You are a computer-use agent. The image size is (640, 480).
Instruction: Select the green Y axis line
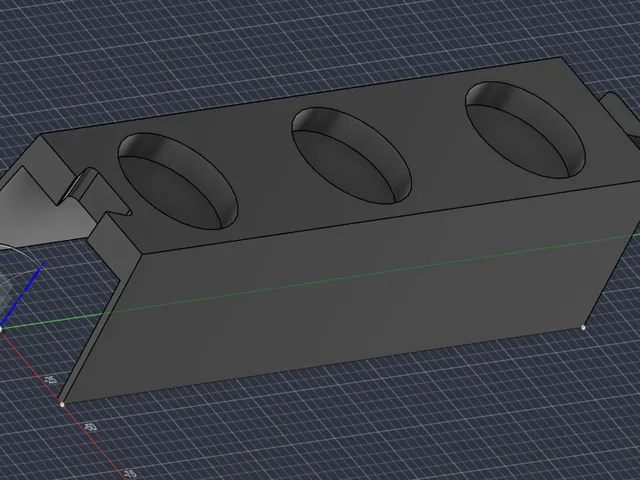point(320,282)
